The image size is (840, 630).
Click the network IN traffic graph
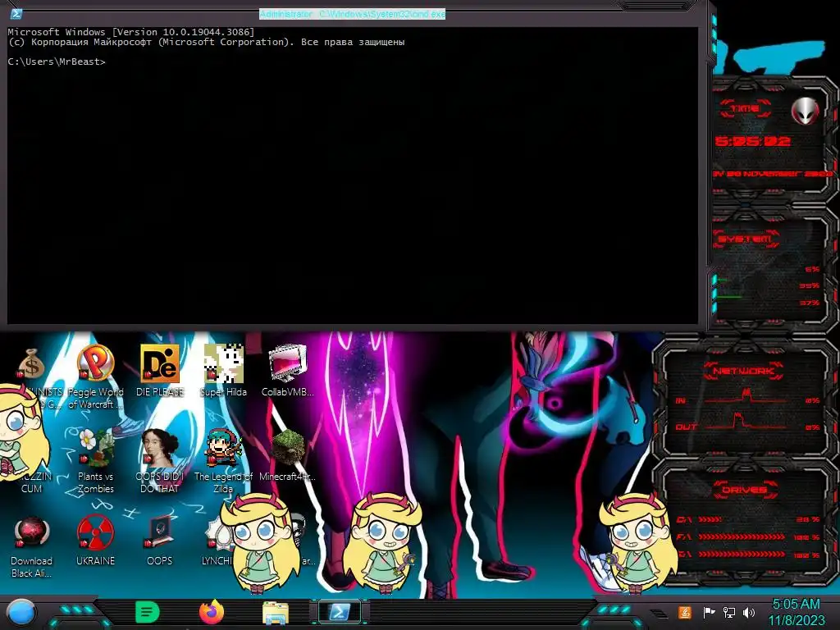pos(746,398)
